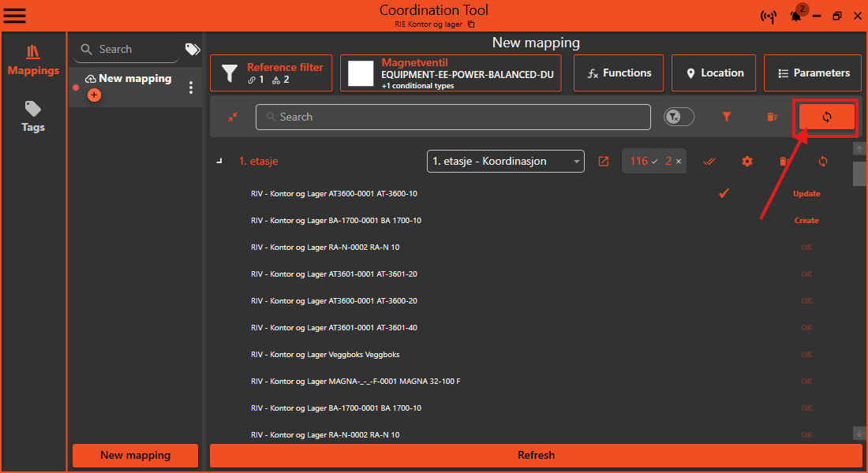Select the checkmark on the AT-3600-10 row
Image resolution: width=868 pixels, height=473 pixels.
724,192
